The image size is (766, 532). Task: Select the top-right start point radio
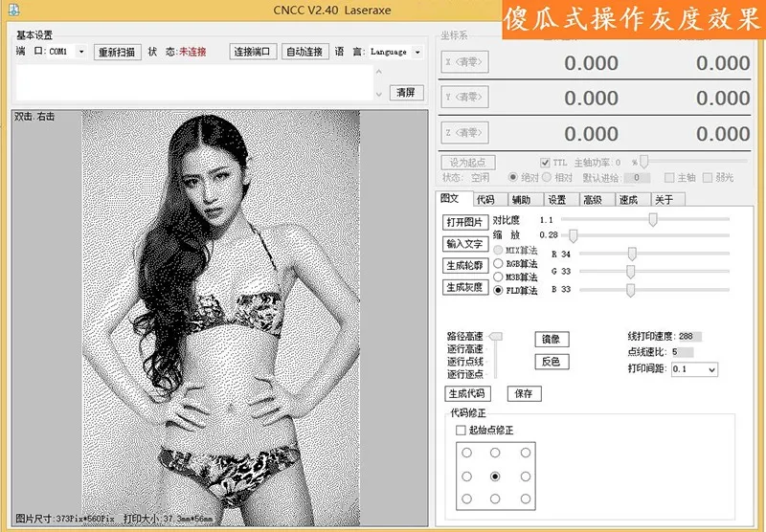tap(526, 453)
